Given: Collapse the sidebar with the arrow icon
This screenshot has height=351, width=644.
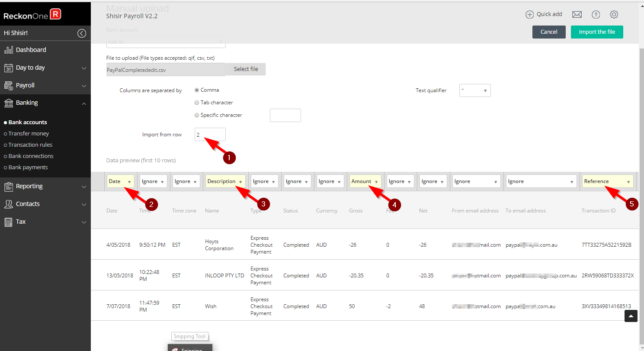Looking at the screenshot, I should point(82,33).
